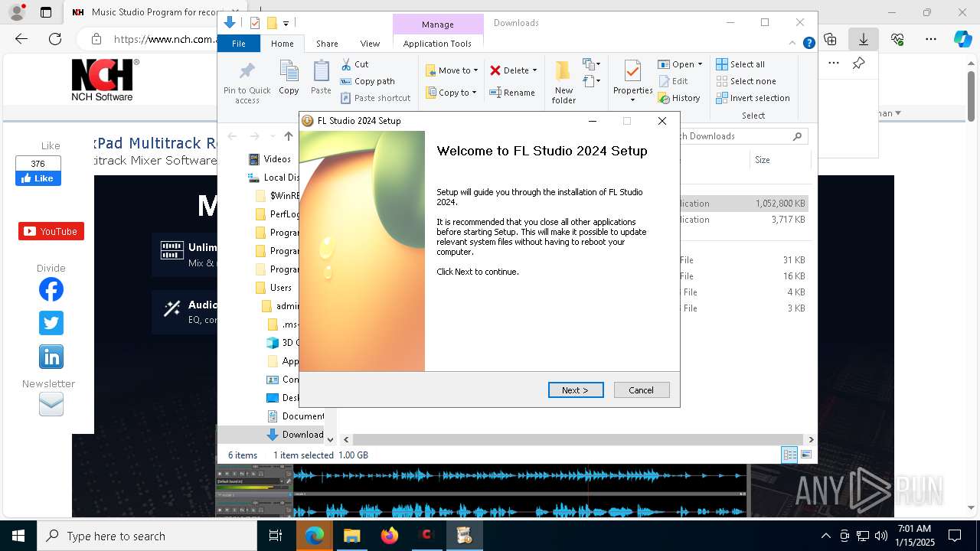Switch to the View ribbon tab
Screen dimensions: 980x551
[x=370, y=44]
